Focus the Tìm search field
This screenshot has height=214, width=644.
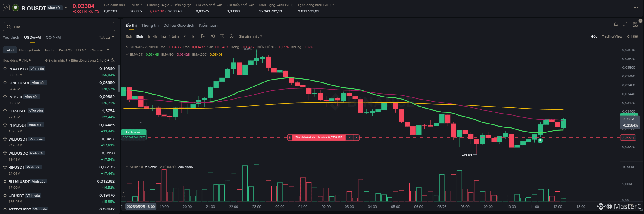click(x=59, y=27)
